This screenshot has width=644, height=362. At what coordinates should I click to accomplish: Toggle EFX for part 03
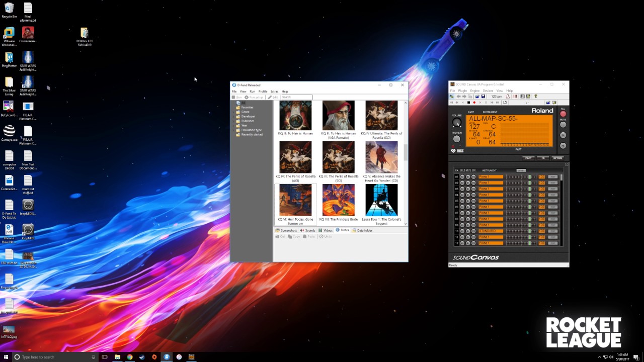tap(473, 189)
